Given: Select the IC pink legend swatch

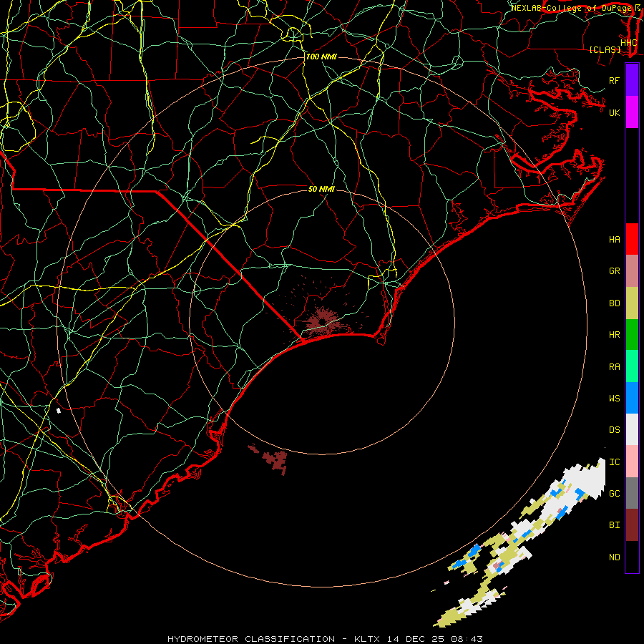Looking at the screenshot, I should click(x=632, y=462).
